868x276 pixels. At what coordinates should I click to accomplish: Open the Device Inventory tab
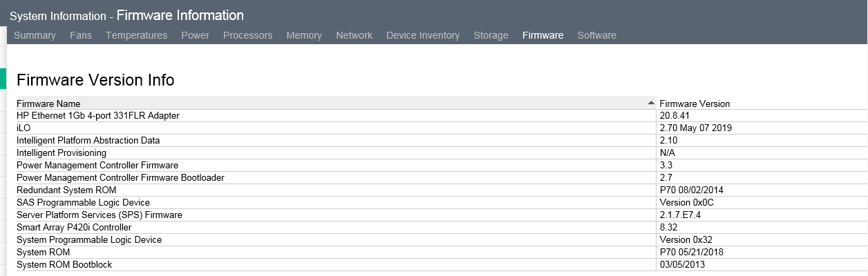click(x=423, y=35)
